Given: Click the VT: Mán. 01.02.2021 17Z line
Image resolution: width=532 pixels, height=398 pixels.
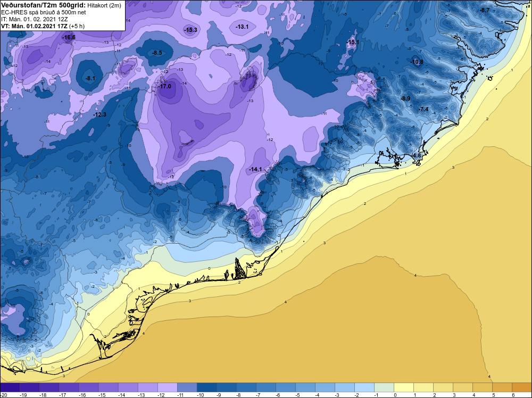Looking at the screenshot, I should tap(43, 26).
